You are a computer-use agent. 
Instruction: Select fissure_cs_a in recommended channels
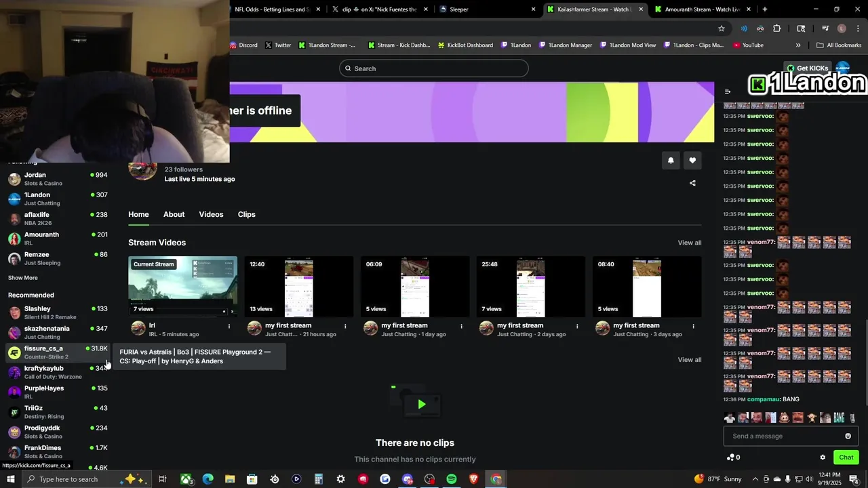click(58, 352)
